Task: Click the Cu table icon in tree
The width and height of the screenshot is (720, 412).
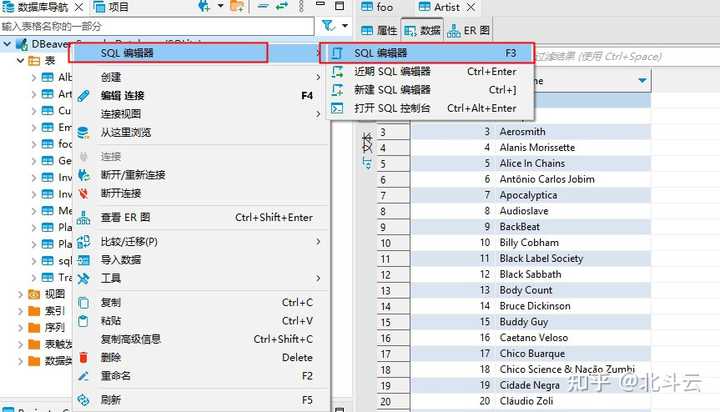Action: coord(47,111)
